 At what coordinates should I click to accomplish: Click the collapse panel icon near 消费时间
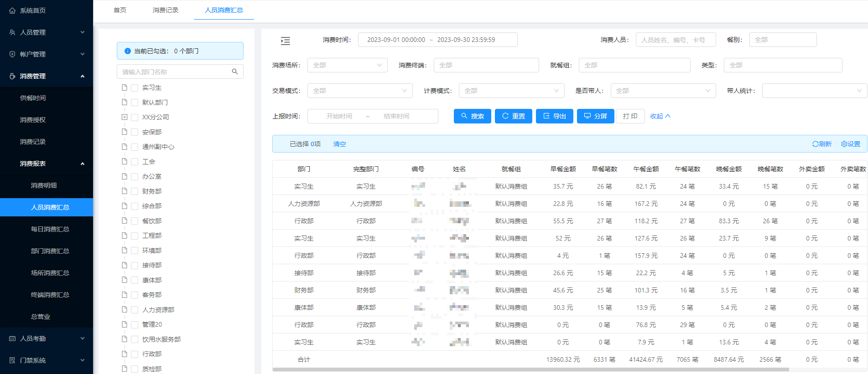tap(286, 41)
